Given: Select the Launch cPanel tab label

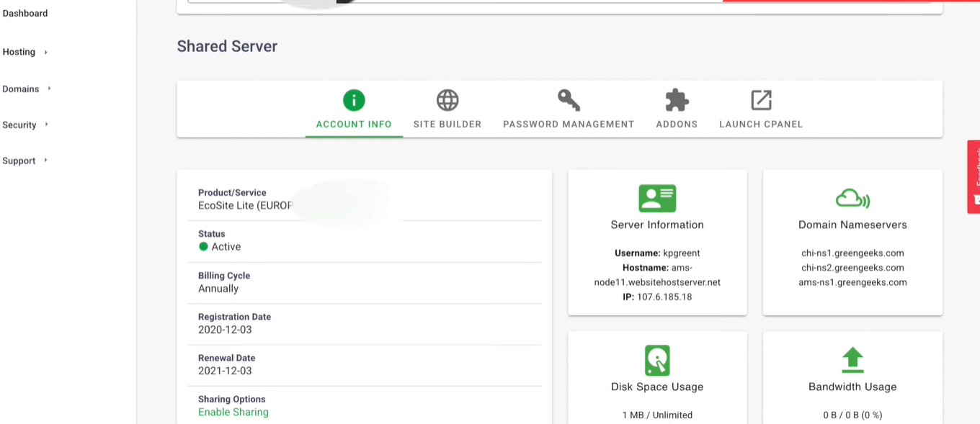Looking at the screenshot, I should coord(761,124).
